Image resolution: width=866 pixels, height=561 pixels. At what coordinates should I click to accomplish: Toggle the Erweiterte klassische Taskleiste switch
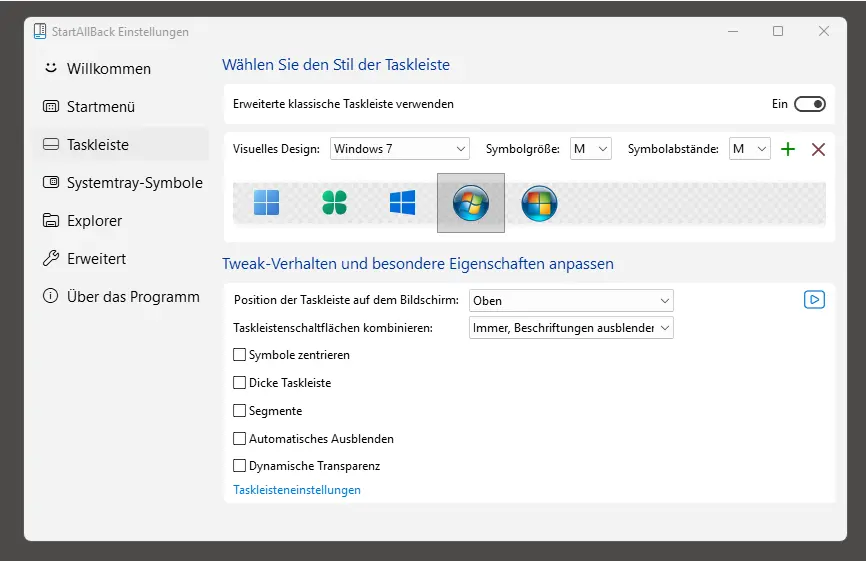tap(809, 104)
